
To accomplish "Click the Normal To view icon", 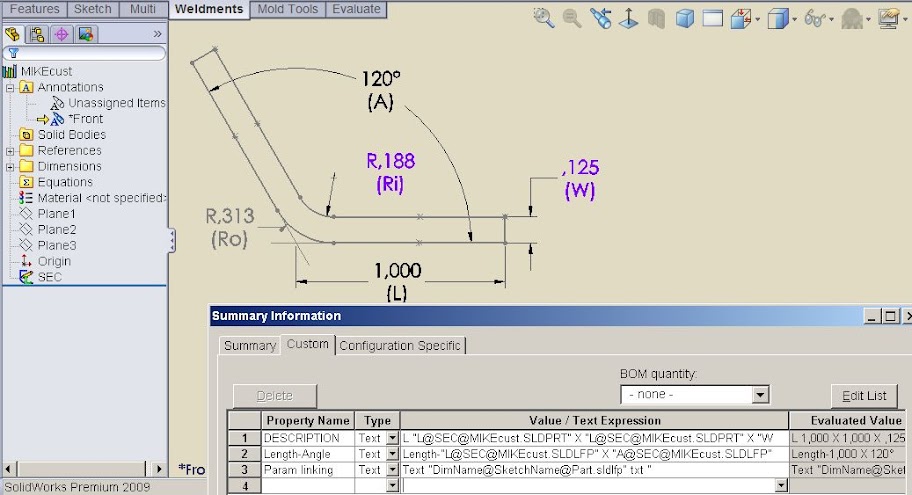I will [629, 18].
